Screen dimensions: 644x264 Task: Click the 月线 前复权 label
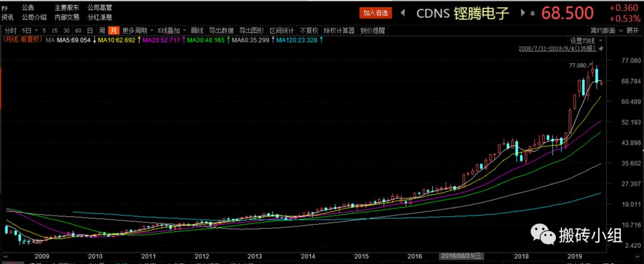coord(22,39)
